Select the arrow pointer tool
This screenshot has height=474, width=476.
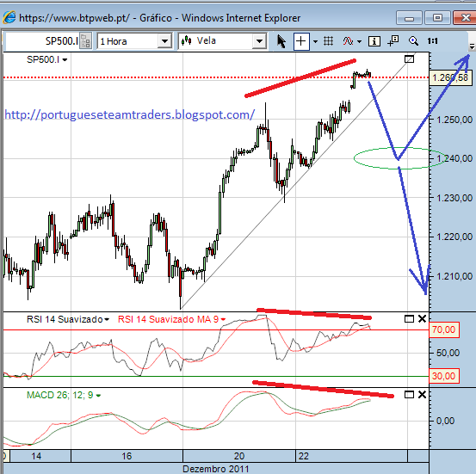point(281,41)
